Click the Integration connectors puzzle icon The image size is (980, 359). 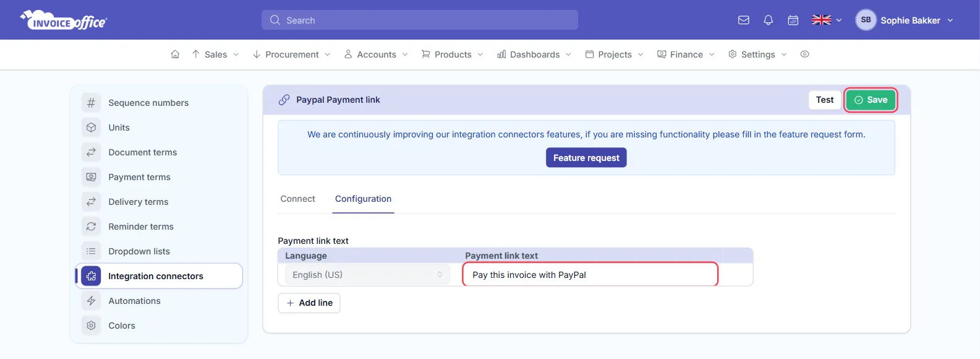tap(91, 276)
